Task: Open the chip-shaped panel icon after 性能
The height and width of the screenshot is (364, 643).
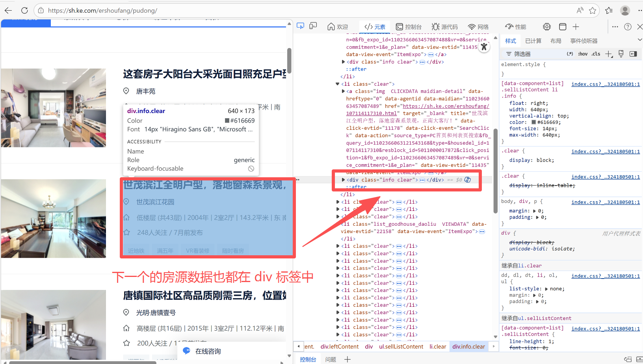Action: [x=547, y=27]
